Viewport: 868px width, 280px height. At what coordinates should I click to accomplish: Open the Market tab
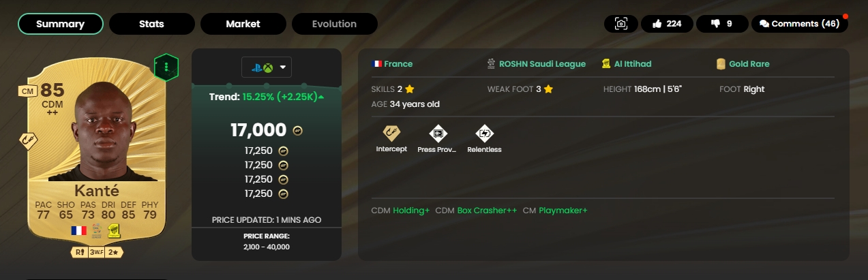point(243,24)
